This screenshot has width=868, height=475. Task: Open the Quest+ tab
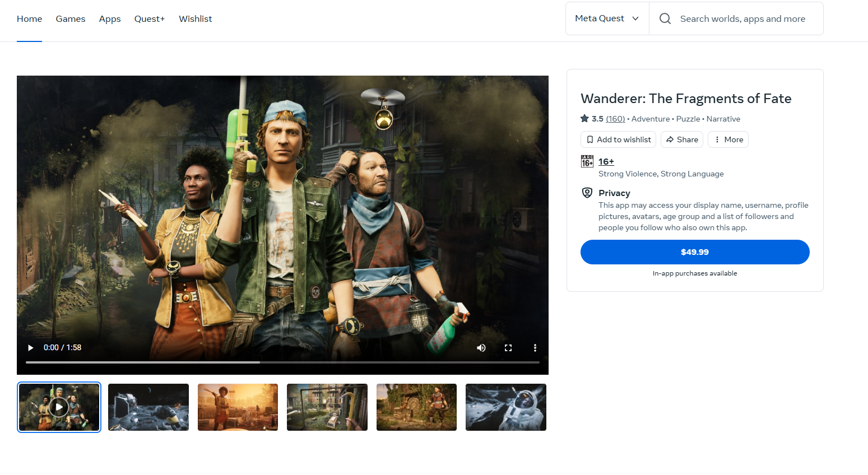coord(150,18)
